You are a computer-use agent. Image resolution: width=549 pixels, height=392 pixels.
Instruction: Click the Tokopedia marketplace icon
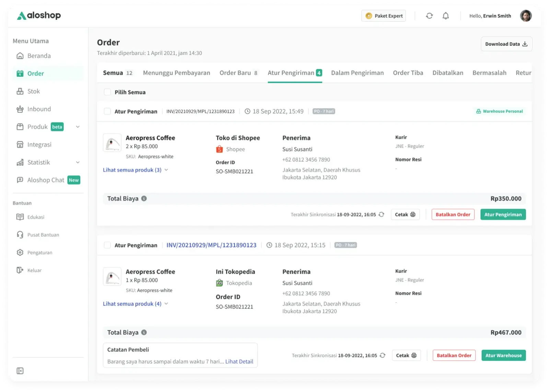(x=219, y=283)
